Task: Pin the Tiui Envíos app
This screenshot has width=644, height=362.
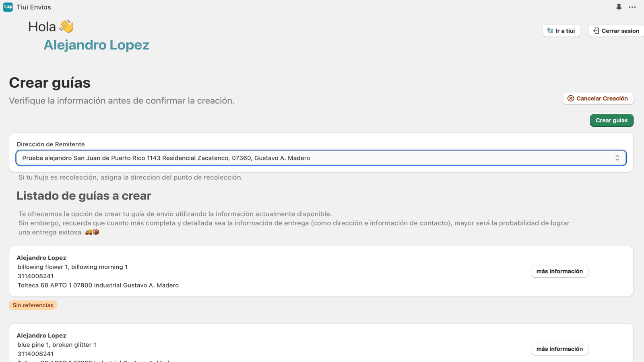Action: [619, 7]
